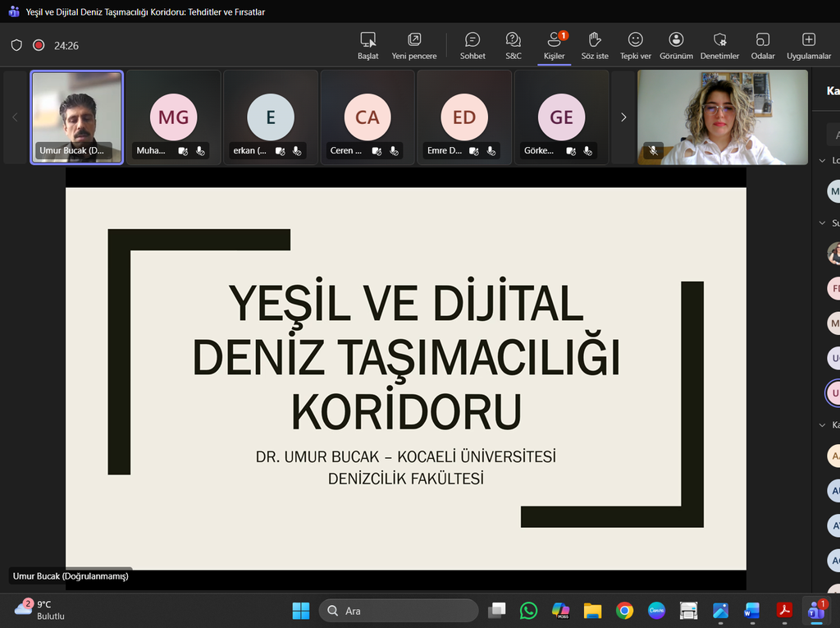The height and width of the screenshot is (628, 840).
Task: Click the Denetimler controls icon
Action: pyautogui.click(x=719, y=45)
